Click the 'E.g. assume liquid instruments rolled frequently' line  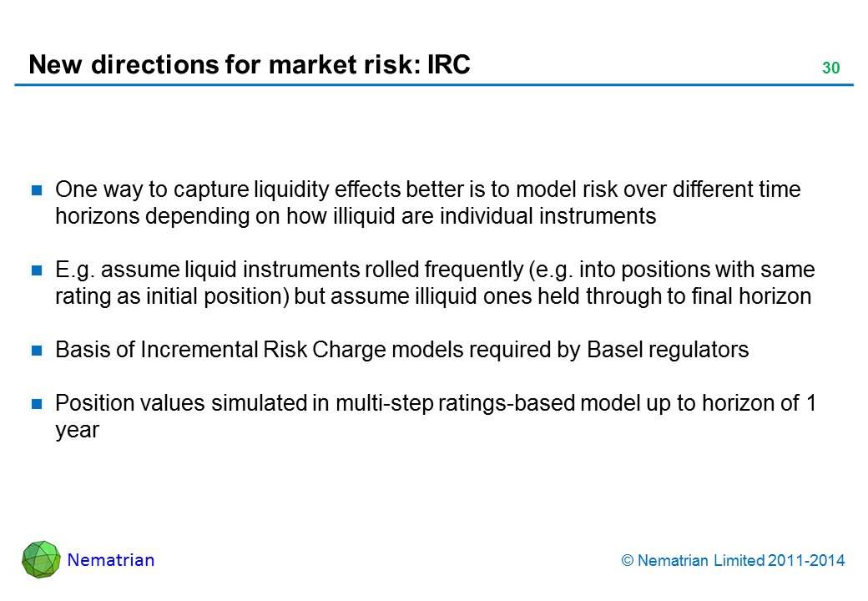(x=434, y=270)
